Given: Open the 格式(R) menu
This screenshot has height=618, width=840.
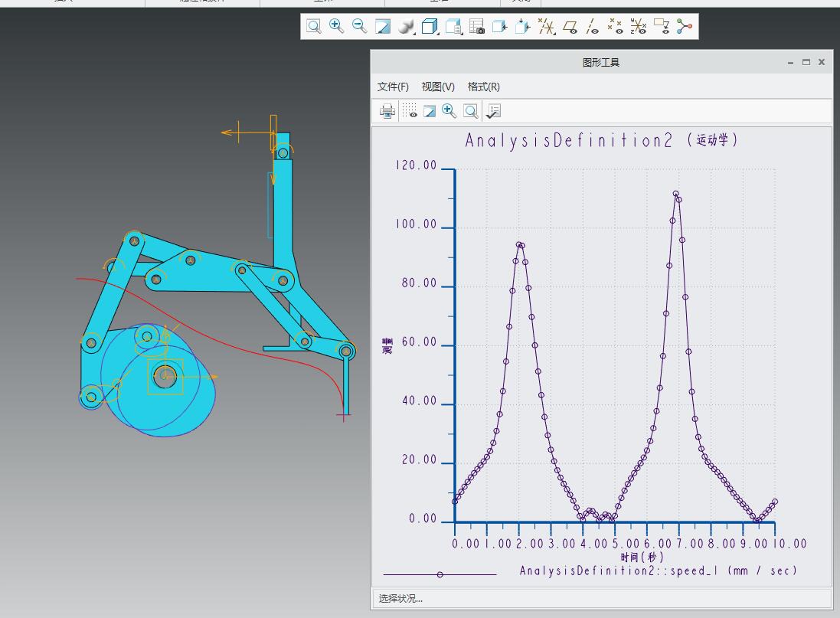Looking at the screenshot, I should [483, 87].
